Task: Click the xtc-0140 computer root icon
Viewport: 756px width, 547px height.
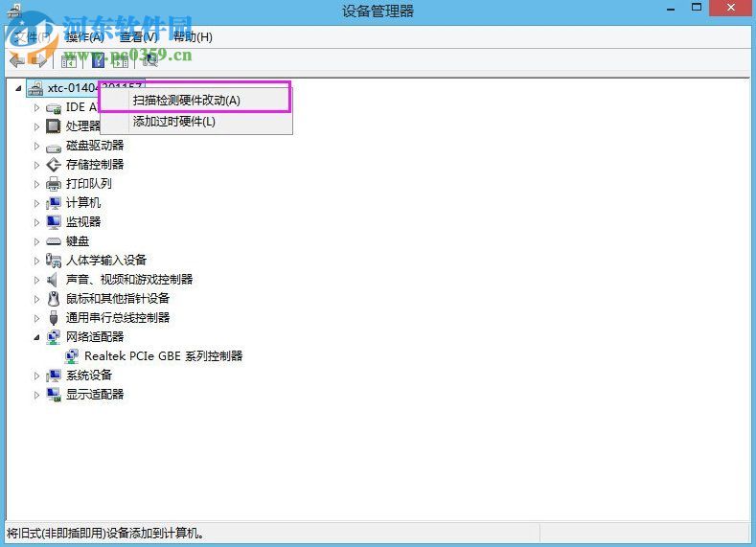Action: coord(35,88)
